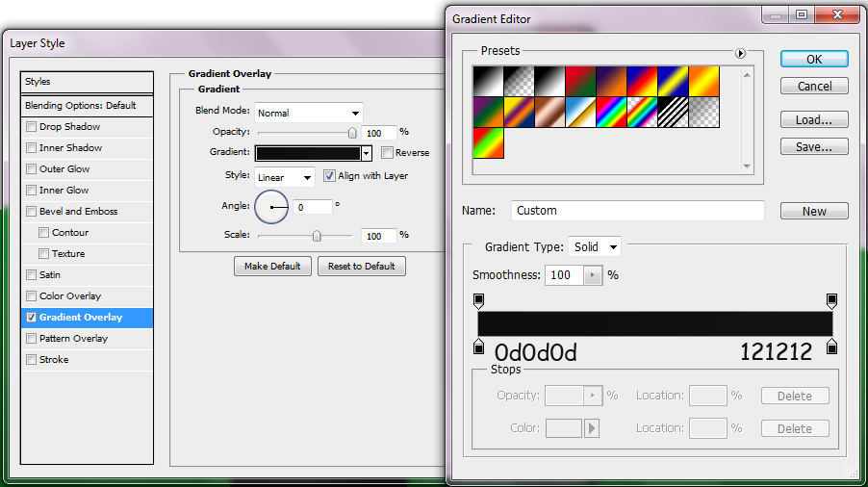Turn on the Outer Glow checkbox

click(x=32, y=168)
